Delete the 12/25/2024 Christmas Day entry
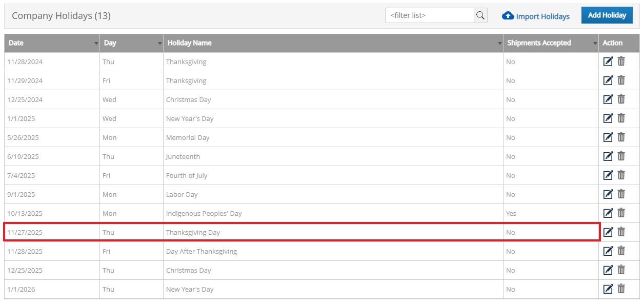The height and width of the screenshot is (306, 644). click(621, 99)
